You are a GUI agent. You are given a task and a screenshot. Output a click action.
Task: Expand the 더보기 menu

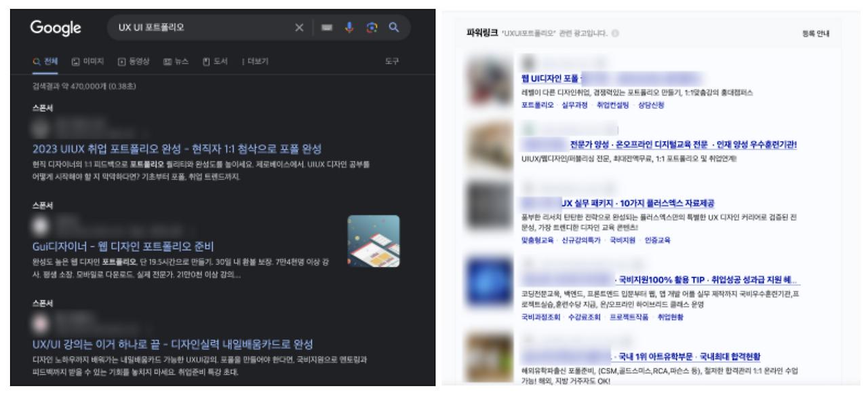256,61
